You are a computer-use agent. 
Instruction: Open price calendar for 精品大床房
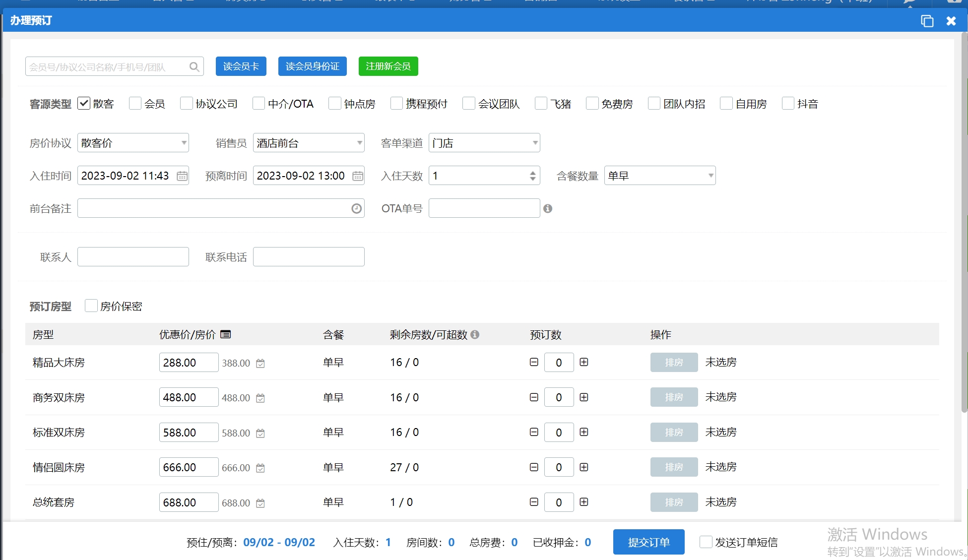pos(260,363)
